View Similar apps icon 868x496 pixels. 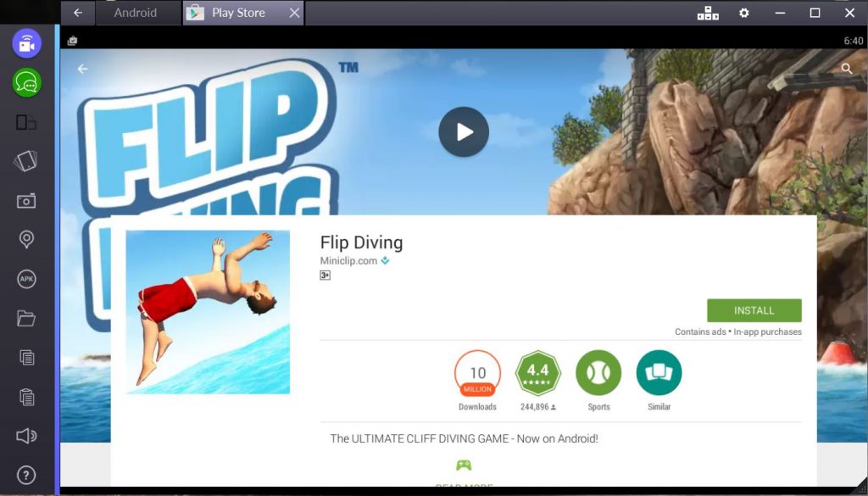point(659,373)
